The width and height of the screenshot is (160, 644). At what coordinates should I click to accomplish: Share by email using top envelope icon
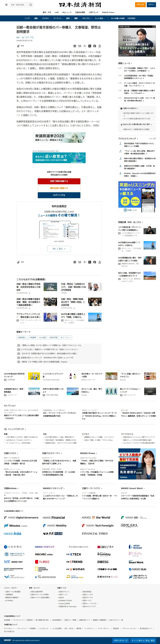coord(80,46)
